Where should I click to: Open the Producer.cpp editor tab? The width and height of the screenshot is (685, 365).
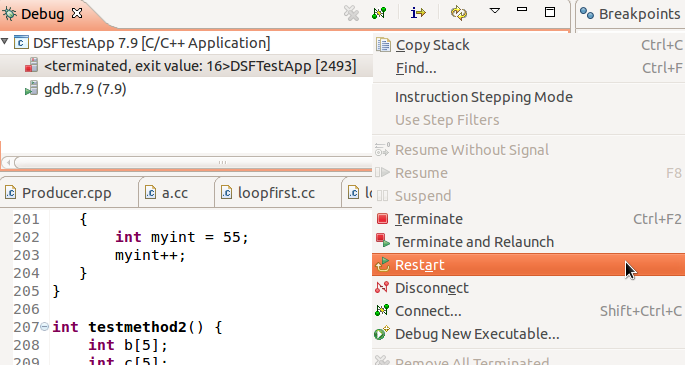pos(66,193)
